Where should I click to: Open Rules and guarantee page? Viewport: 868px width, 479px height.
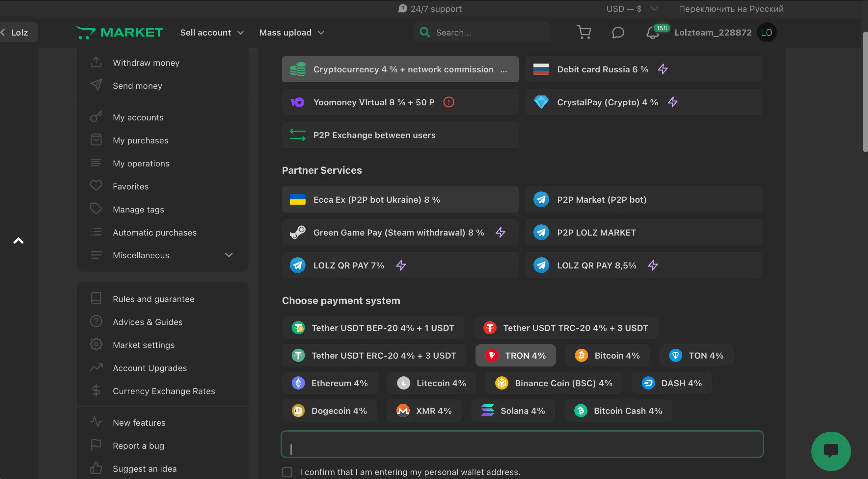click(x=153, y=299)
